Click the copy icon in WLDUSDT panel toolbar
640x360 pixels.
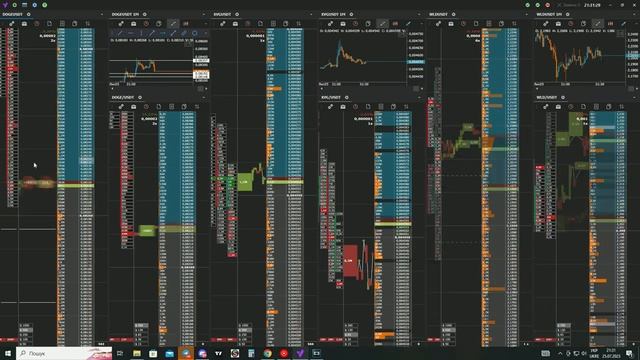pyautogui.click(x=501, y=24)
